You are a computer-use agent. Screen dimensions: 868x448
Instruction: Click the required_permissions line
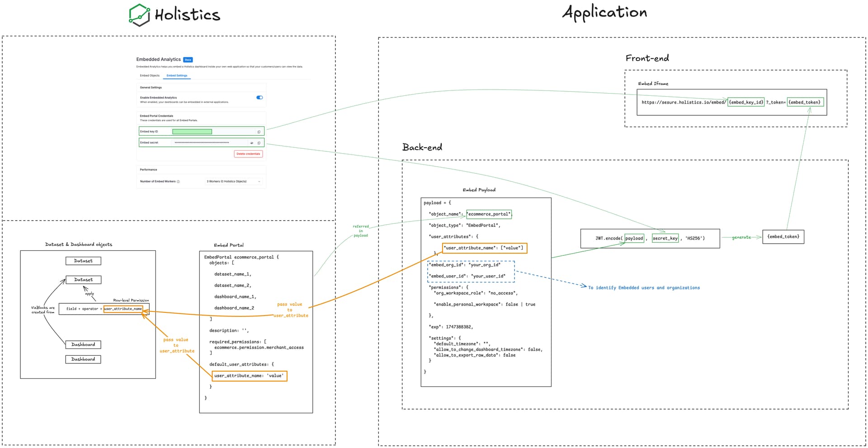tap(238, 342)
